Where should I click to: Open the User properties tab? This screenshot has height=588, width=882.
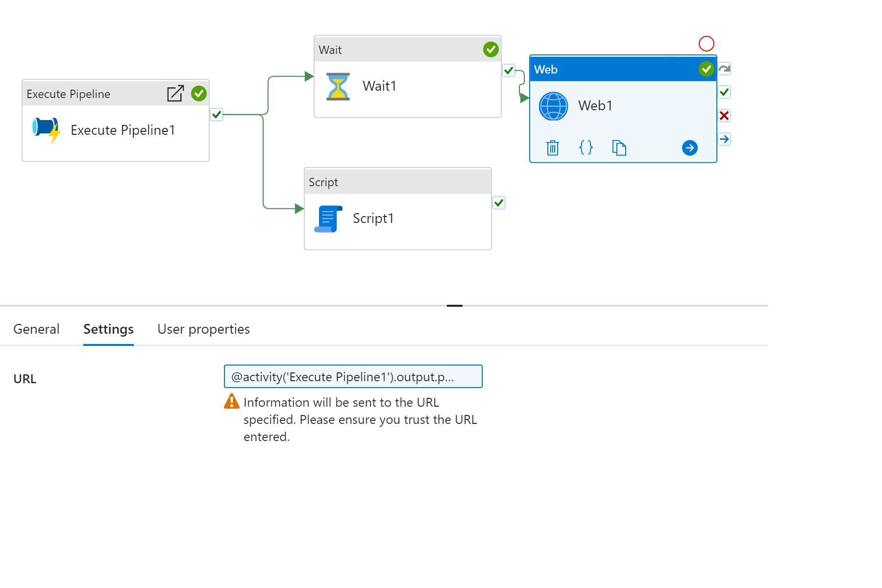coord(203,329)
